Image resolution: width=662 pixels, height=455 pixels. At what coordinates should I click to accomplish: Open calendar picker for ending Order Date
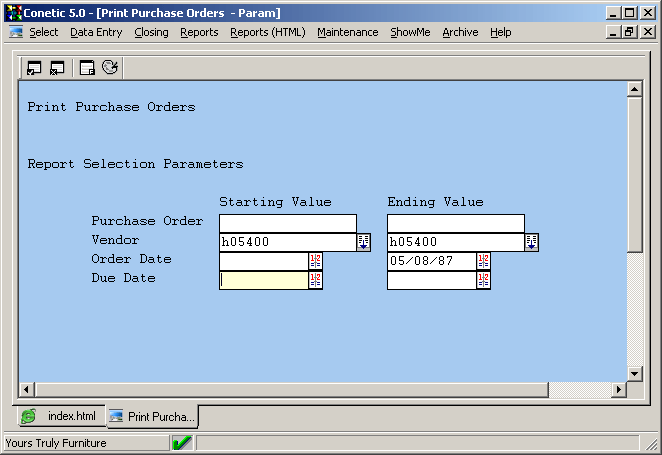[484, 261]
